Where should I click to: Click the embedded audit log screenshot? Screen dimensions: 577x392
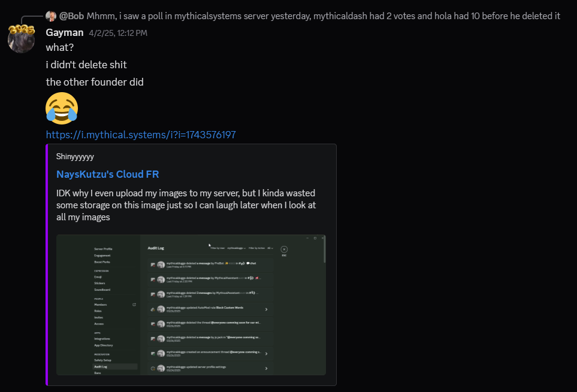[x=191, y=305]
